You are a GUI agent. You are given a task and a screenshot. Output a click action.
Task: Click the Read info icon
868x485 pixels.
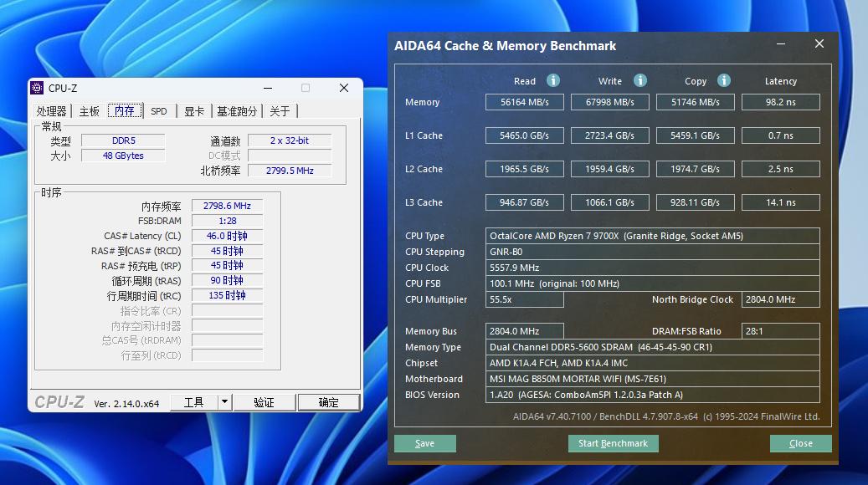point(553,80)
